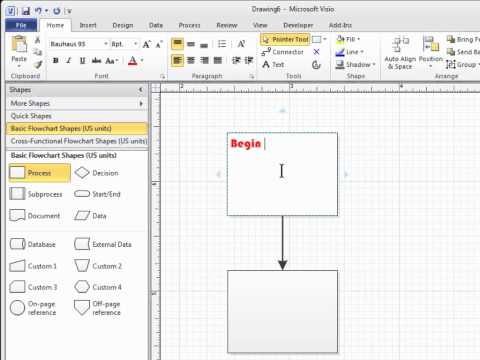Viewport: 480px width, 360px height.
Task: Switch to the Data tab
Action: [x=156, y=25]
